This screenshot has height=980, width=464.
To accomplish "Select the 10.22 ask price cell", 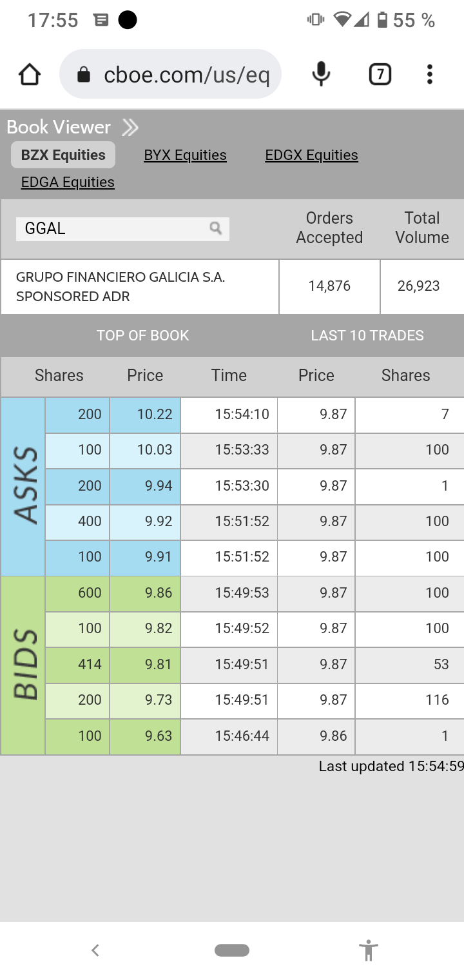I will (x=146, y=415).
